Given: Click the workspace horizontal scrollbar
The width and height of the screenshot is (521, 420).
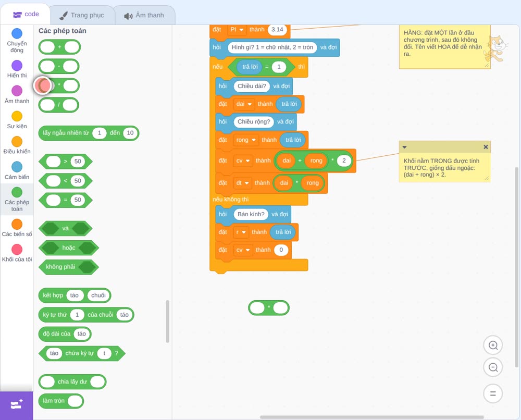Looking at the screenshot, I should 371,417.
